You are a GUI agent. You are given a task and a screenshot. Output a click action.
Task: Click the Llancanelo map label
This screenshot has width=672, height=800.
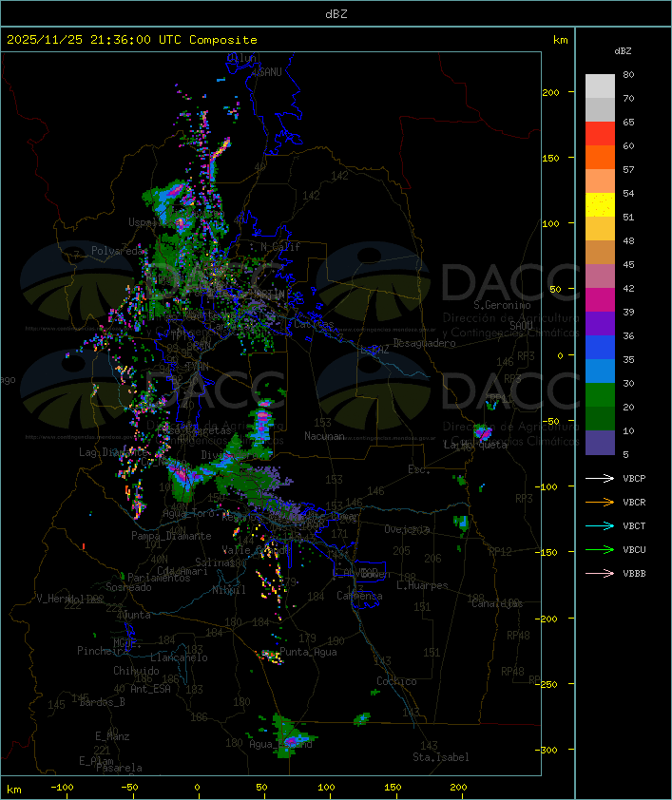(x=179, y=657)
